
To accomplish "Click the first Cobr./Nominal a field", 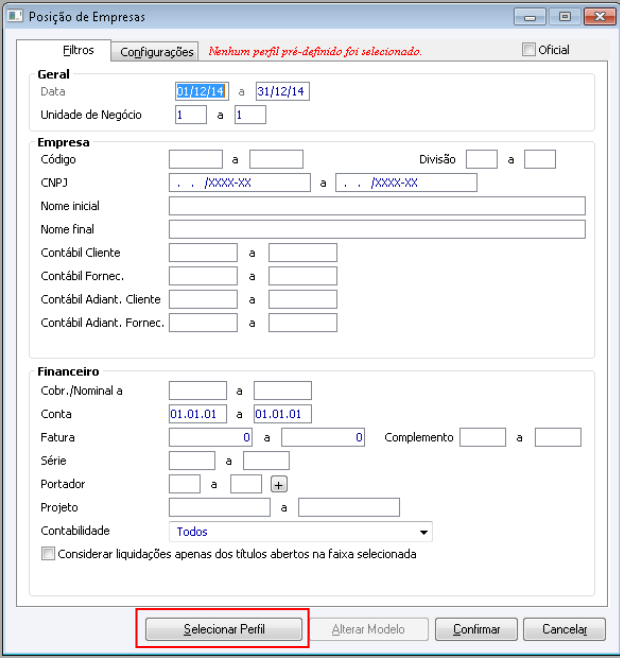I will [x=198, y=391].
